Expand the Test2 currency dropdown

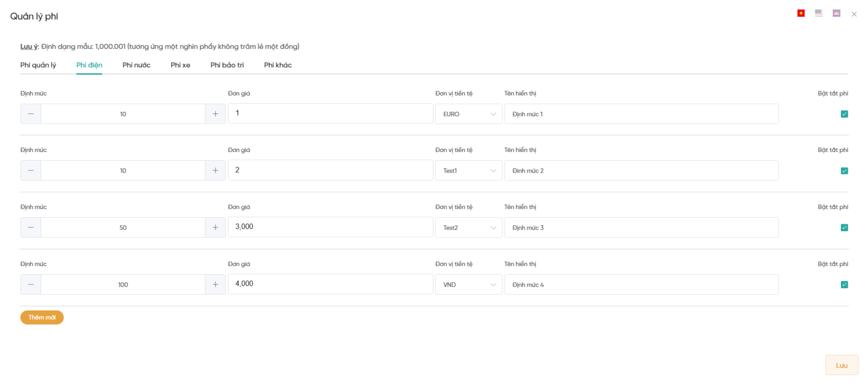click(469, 227)
